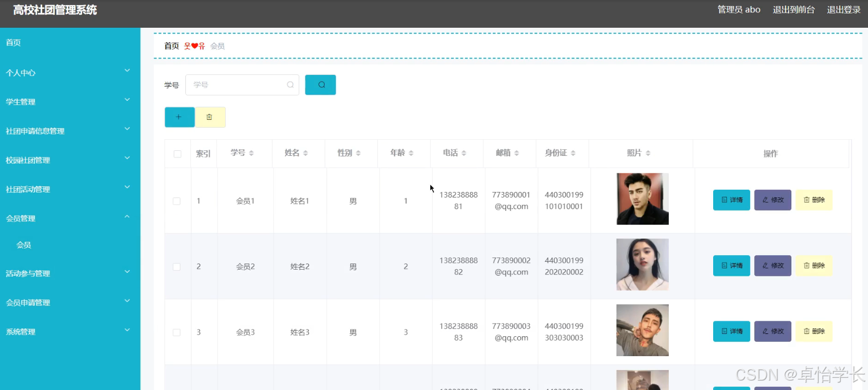868x390 pixels.
Task: Click the yellow 删除 button for 会员2
Action: coord(813,266)
